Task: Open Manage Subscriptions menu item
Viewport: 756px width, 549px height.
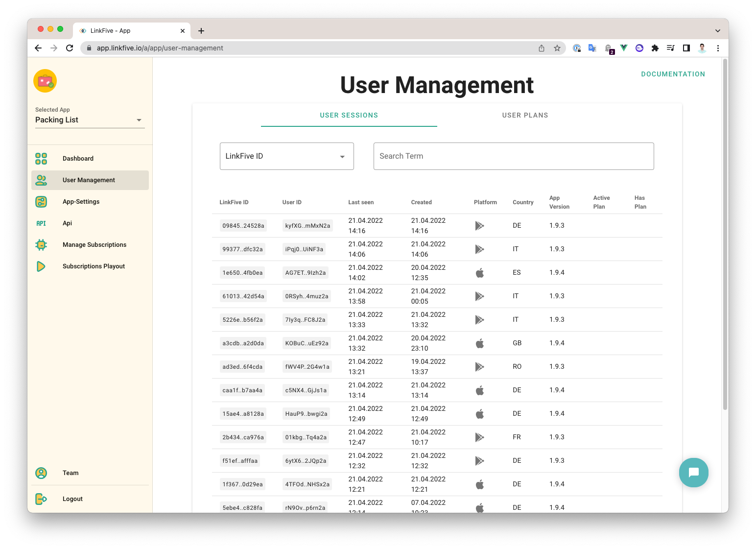Action: point(90,245)
